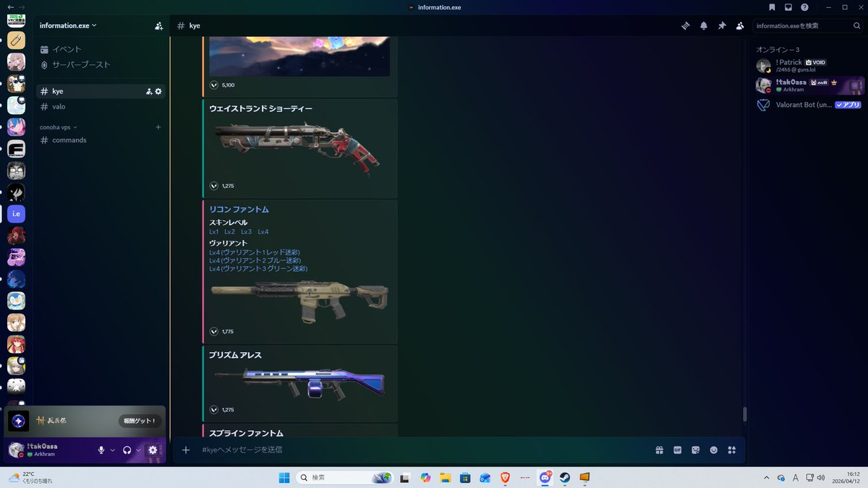Open headphone output options chevron
Image resolution: width=868 pixels, height=488 pixels.
(x=138, y=450)
